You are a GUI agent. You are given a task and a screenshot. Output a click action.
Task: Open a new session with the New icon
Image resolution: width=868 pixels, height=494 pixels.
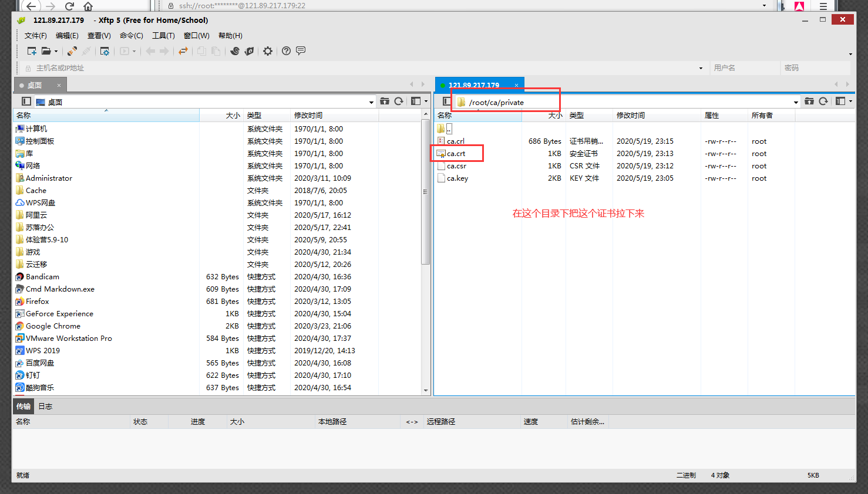pyautogui.click(x=32, y=51)
